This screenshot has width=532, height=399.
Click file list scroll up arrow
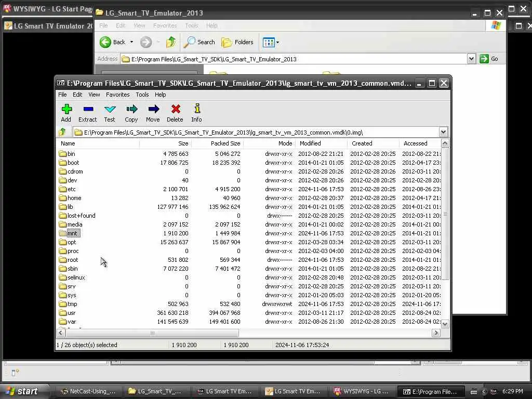point(445,143)
